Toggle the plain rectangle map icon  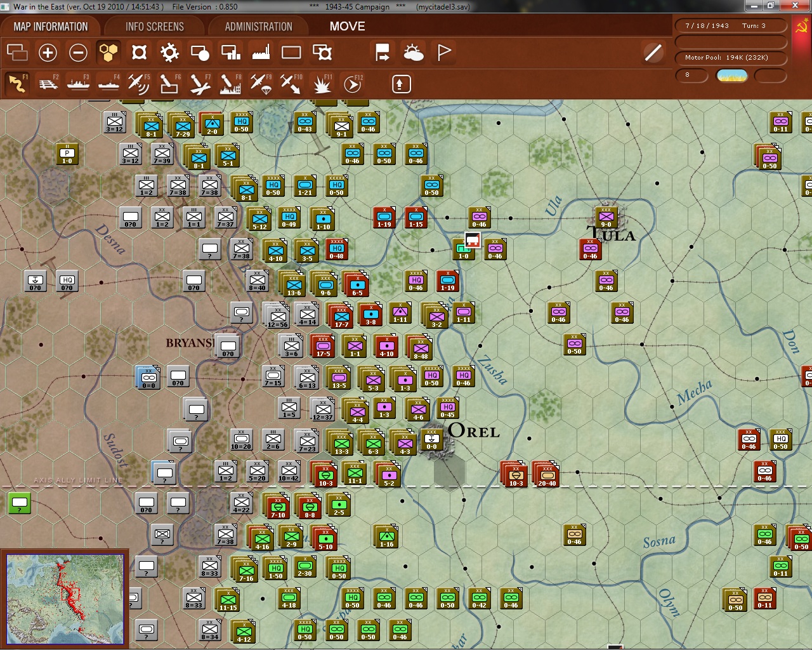pyautogui.click(x=291, y=52)
